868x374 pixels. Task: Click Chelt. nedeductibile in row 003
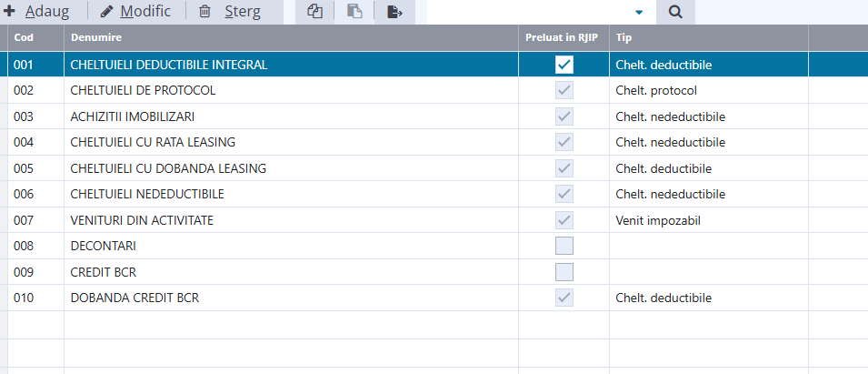pyautogui.click(x=671, y=116)
